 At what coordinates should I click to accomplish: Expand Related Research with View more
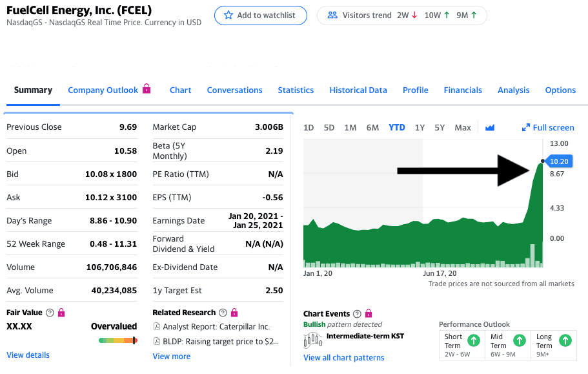[171, 357]
